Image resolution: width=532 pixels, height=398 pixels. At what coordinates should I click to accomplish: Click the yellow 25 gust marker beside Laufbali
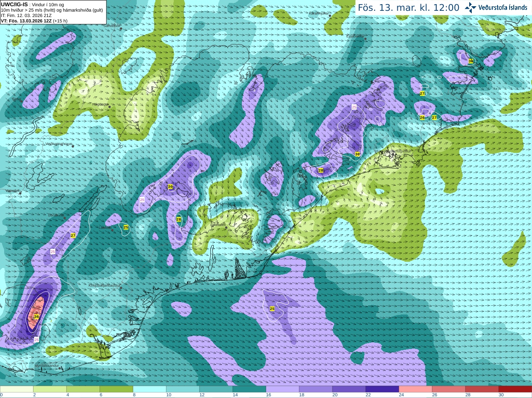[126, 227]
